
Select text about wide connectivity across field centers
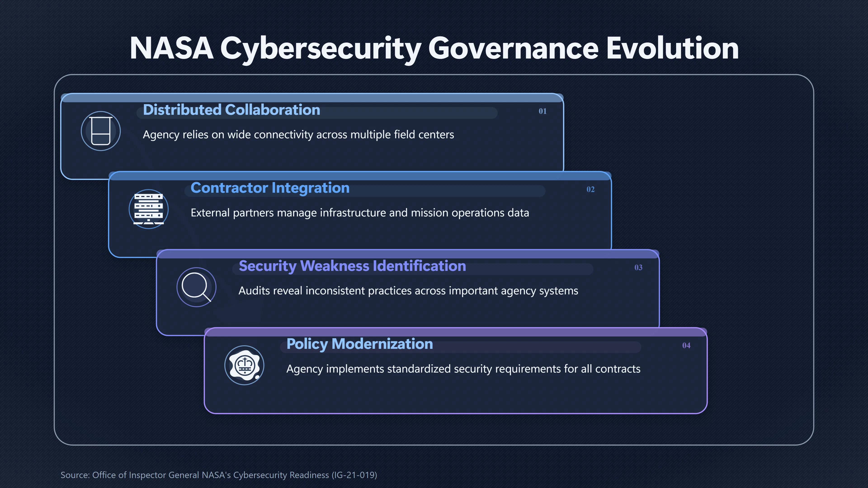pyautogui.click(x=298, y=135)
